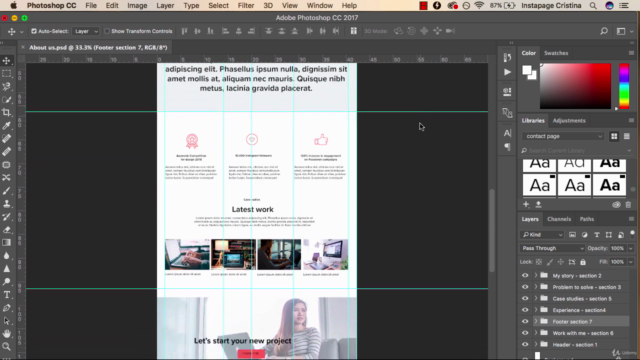The width and height of the screenshot is (640, 360).
Task: Hide Case studies - section 5 group
Action: pyautogui.click(x=525, y=298)
